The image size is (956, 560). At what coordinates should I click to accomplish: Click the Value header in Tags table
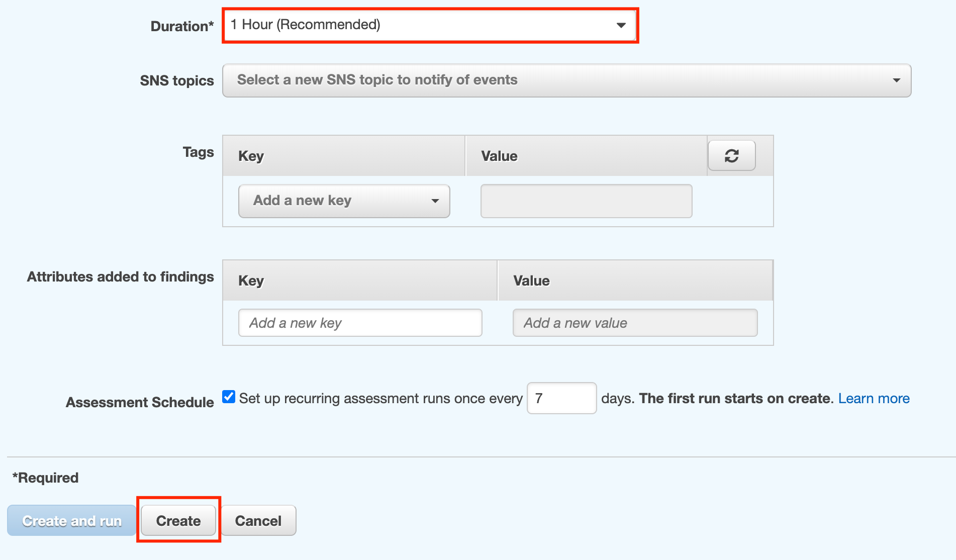(499, 156)
